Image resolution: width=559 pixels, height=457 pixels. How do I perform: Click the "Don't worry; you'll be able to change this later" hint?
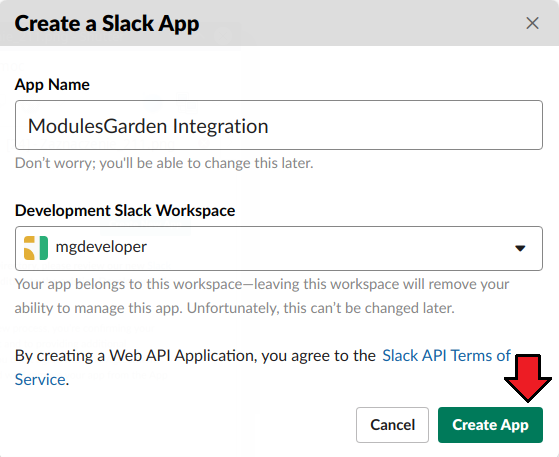(x=164, y=163)
